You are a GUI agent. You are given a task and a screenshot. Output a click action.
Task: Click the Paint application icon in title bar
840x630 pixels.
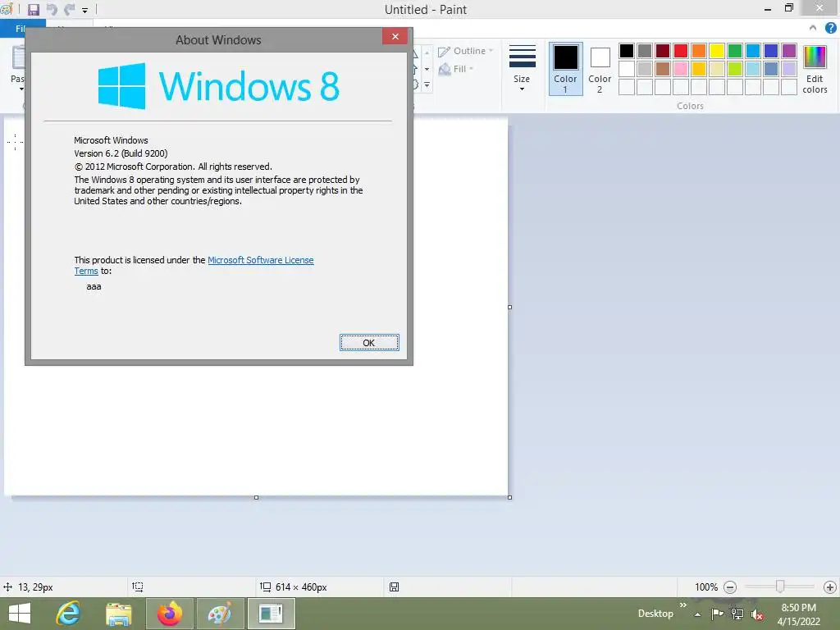coord(7,9)
